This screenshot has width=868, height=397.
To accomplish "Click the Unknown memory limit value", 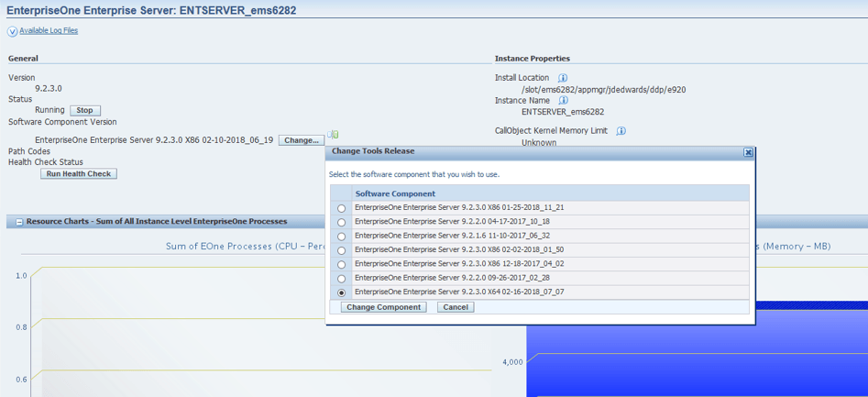I will point(539,142).
